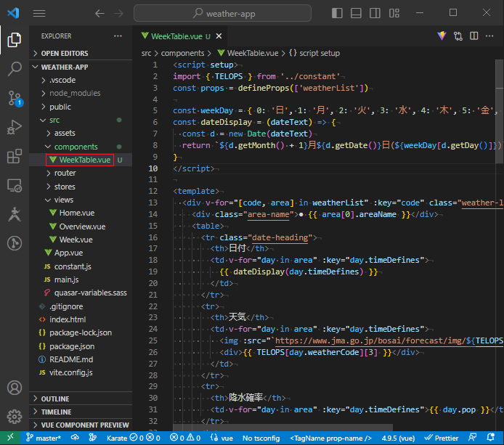Screen dimensions: 504x445
Task: Collapse the src folder
Action: pyautogui.click(x=81, y=120)
